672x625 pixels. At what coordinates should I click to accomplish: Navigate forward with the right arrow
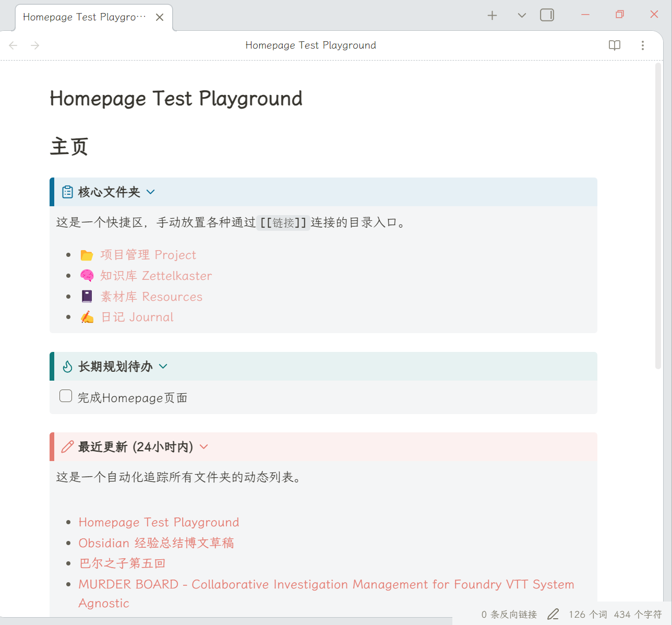pyautogui.click(x=35, y=45)
